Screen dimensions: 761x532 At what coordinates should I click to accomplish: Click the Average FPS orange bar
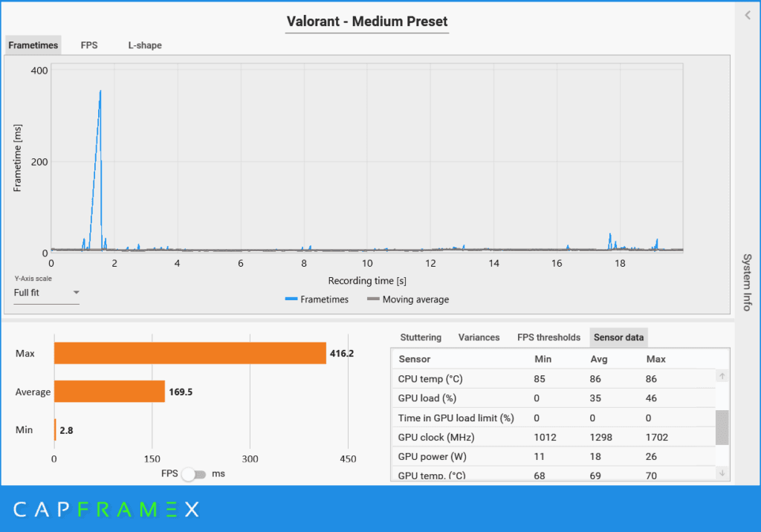[110, 392]
